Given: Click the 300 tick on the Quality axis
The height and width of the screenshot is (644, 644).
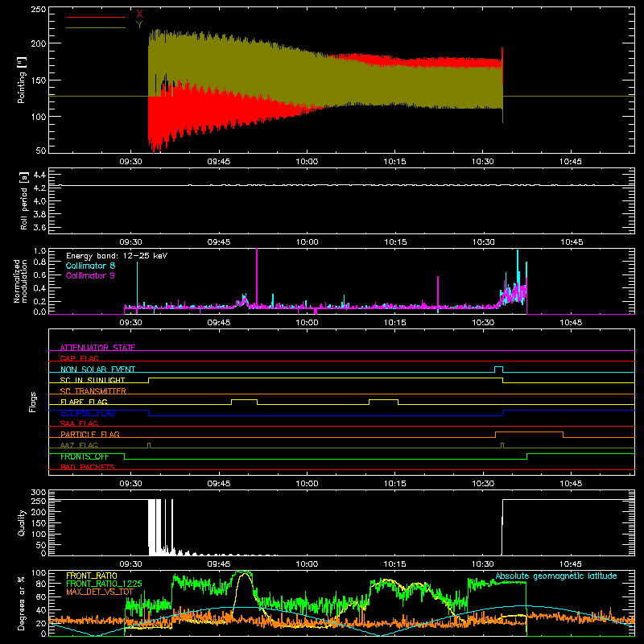Looking at the screenshot, I should 39,493.
